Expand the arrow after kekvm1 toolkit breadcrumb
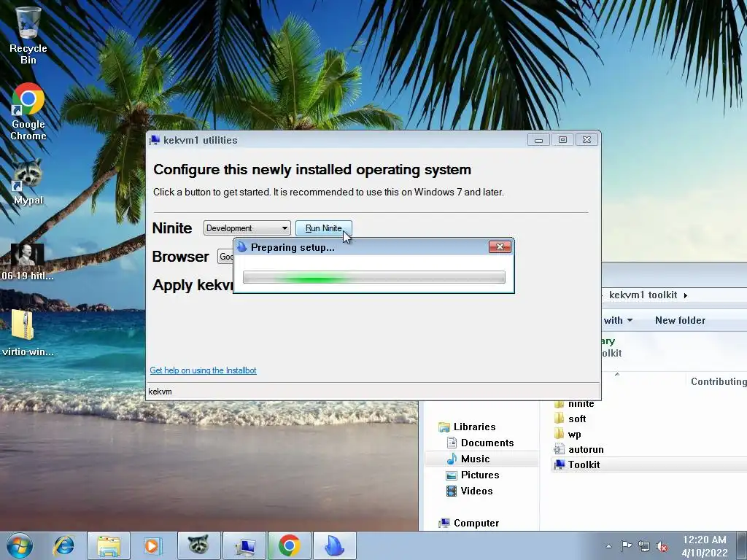747x560 pixels. (686, 296)
